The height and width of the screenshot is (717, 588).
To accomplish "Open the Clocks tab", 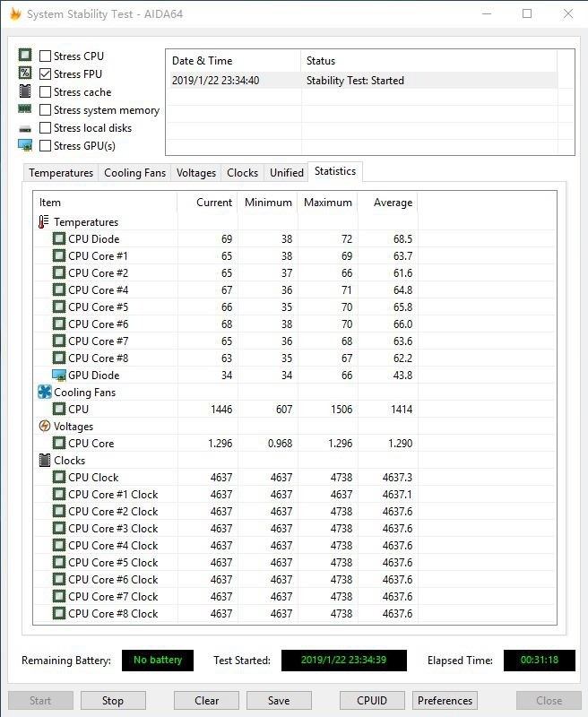I will point(242,173).
